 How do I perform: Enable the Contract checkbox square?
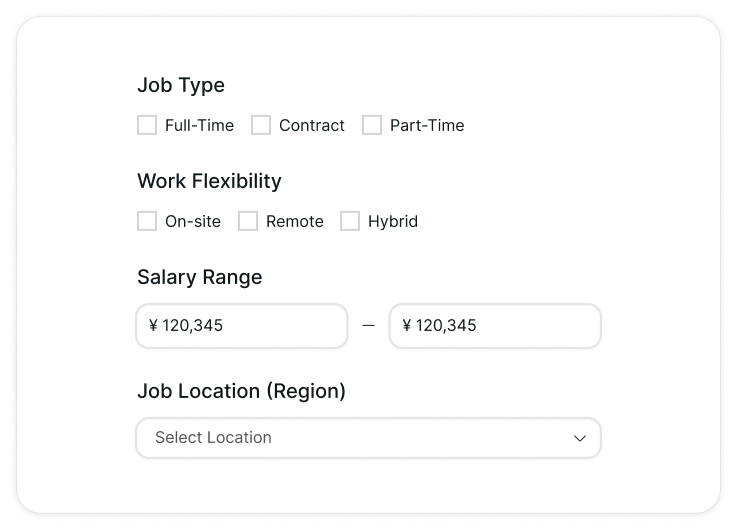261,125
